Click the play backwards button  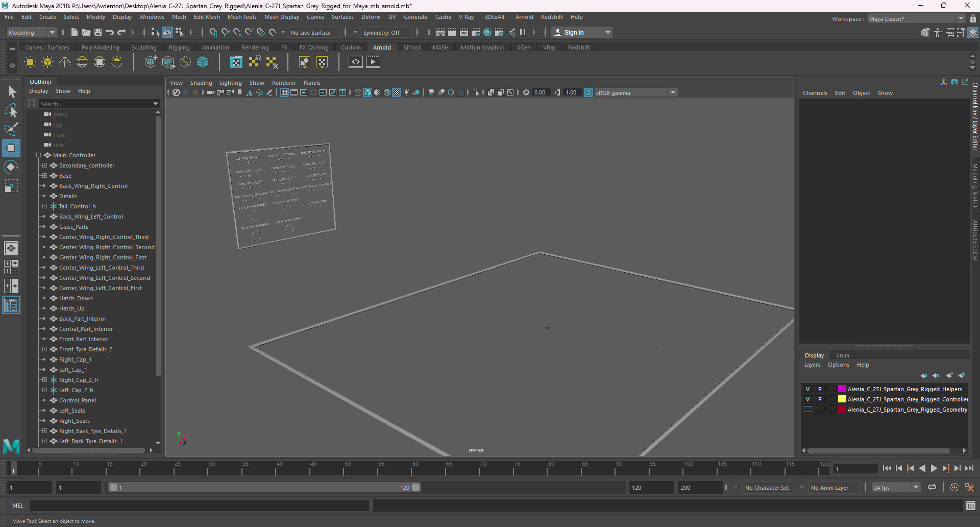(922, 468)
